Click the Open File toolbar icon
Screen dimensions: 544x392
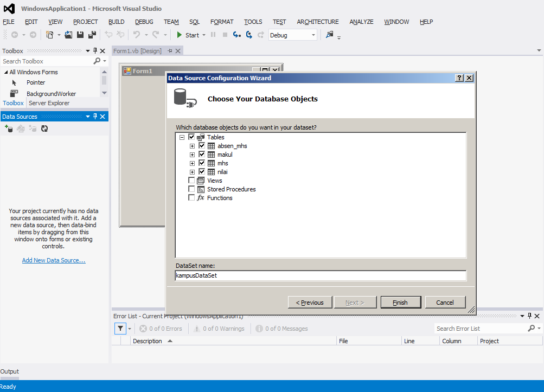click(68, 35)
